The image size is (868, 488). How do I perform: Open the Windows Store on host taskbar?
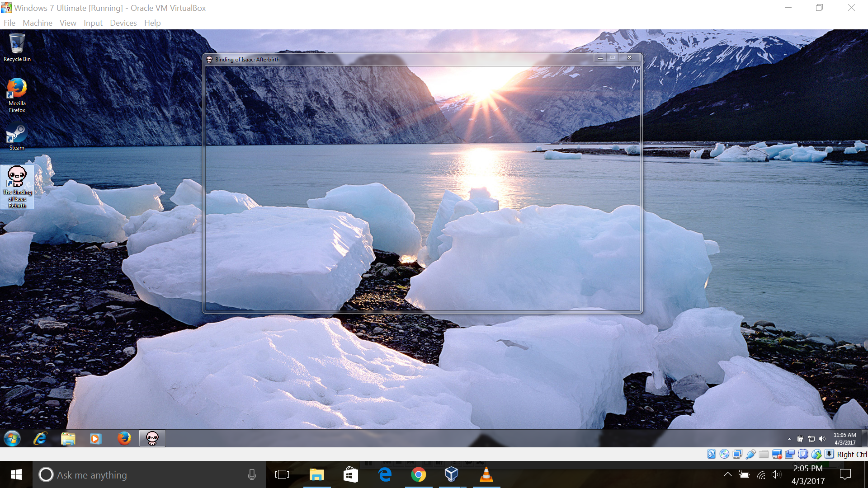351,474
